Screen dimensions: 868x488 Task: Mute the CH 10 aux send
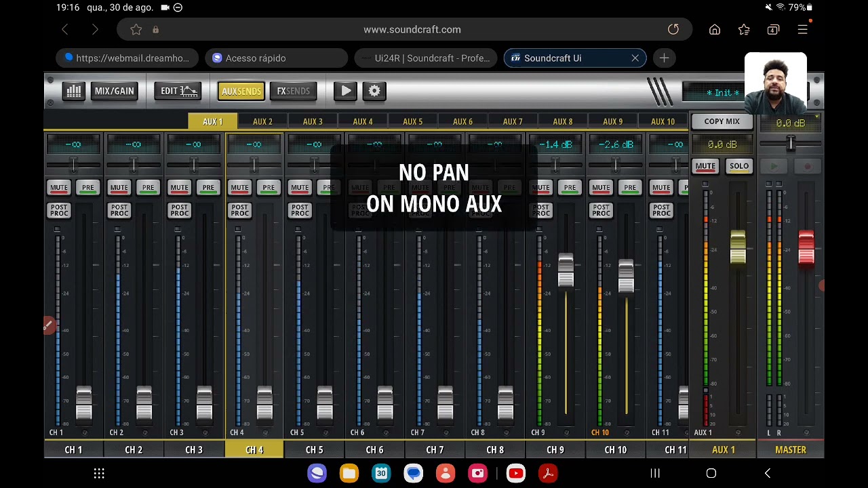pyautogui.click(x=601, y=188)
